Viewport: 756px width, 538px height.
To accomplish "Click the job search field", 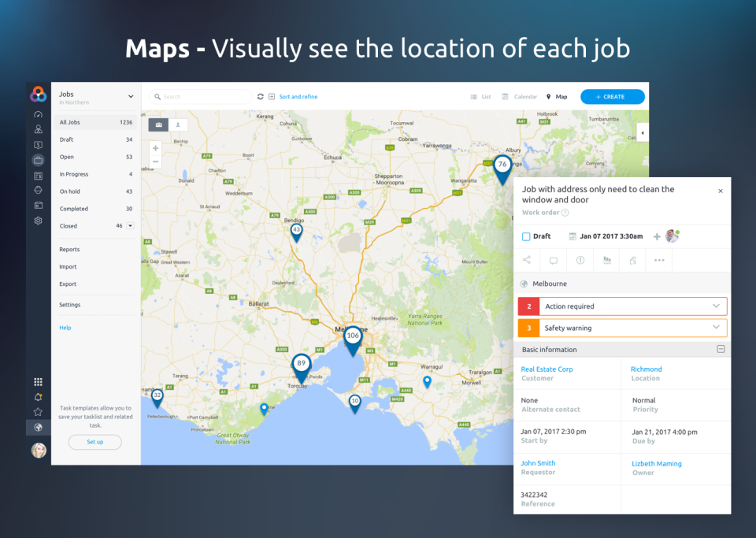I will tap(201, 97).
